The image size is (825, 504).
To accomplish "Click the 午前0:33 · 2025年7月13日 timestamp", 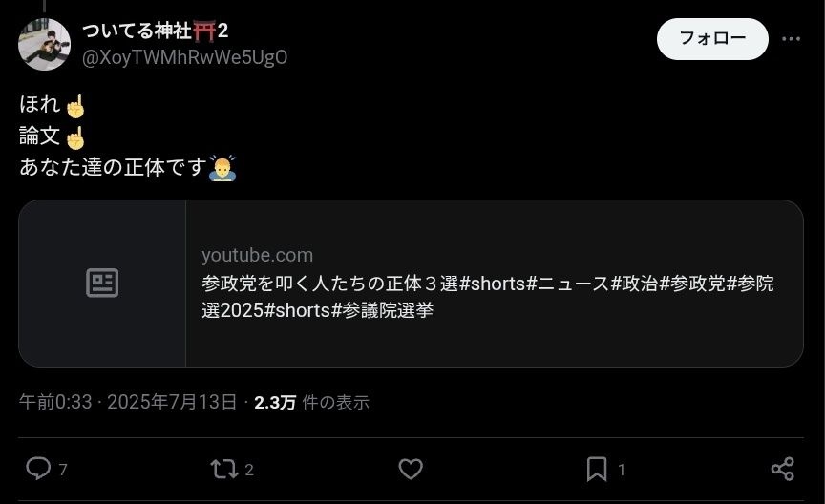I will point(128,402).
